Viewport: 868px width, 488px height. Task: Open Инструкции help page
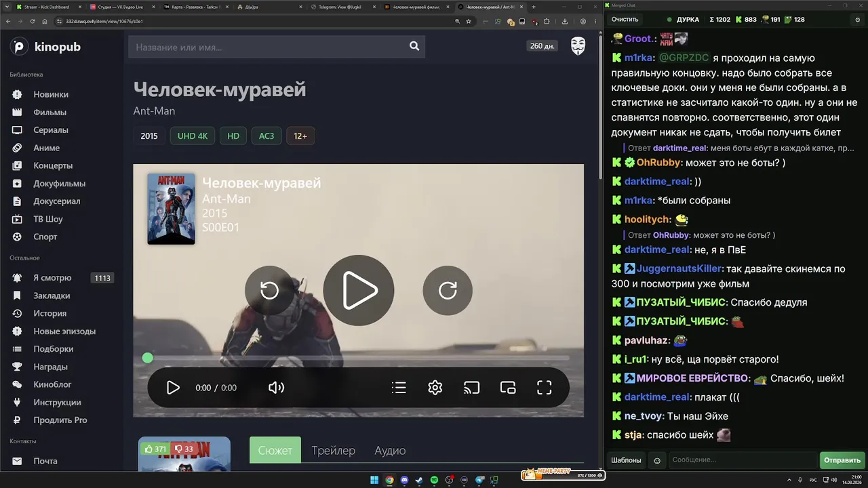(57, 402)
